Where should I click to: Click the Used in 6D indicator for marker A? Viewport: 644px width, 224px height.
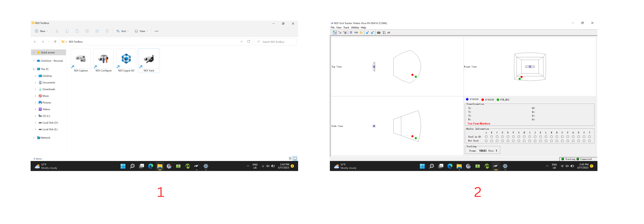click(486, 137)
